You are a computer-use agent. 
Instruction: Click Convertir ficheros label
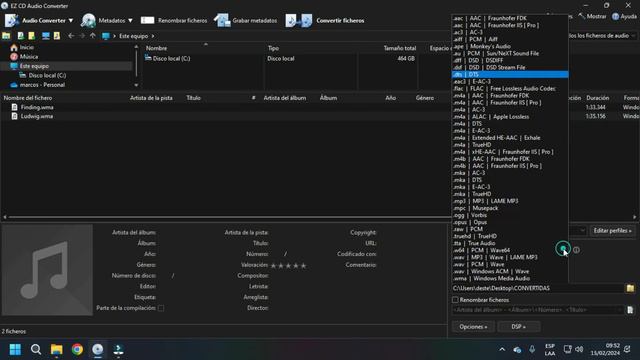(340, 20)
